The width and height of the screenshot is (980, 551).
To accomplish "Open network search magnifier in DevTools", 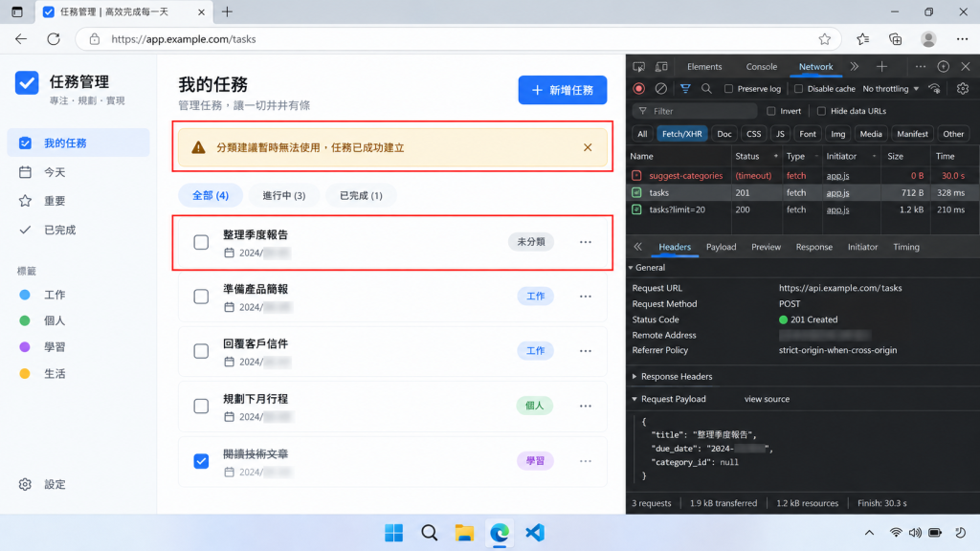I will (x=706, y=89).
